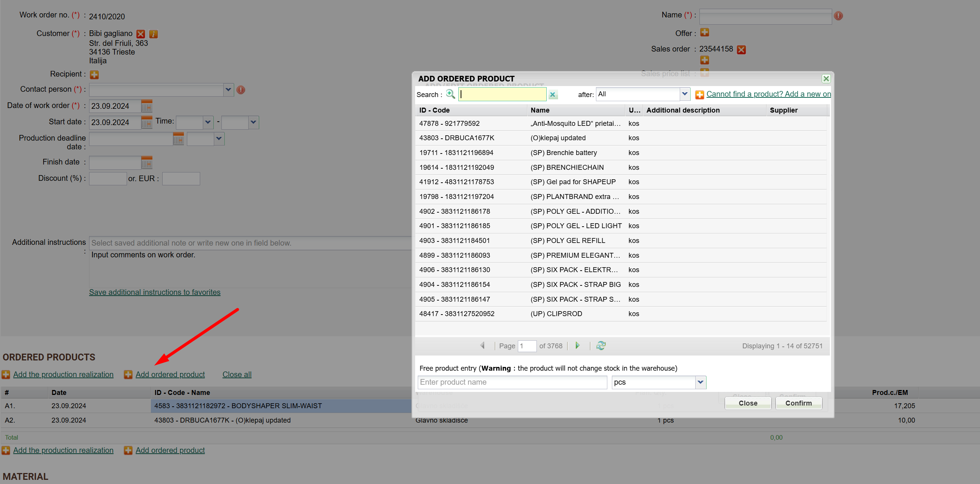
Task: Open 'Cannot find a product?' link
Action: point(768,94)
